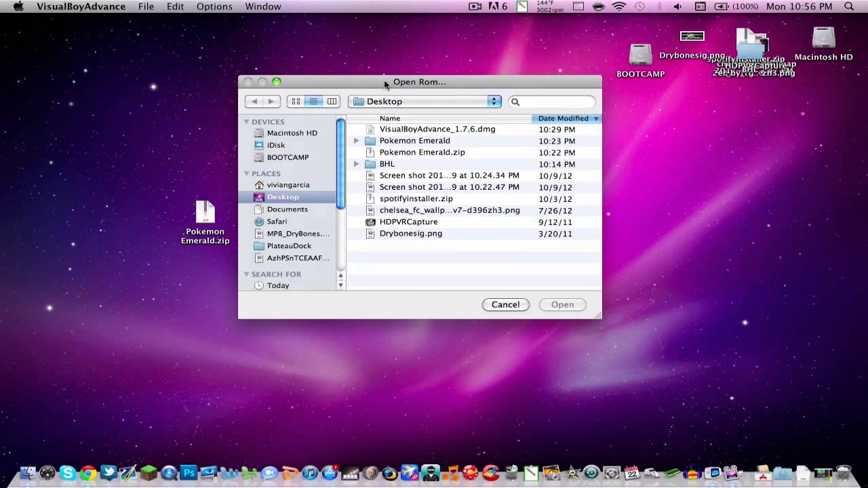Image resolution: width=868 pixels, height=488 pixels.
Task: Collapse the PLACES sidebar section
Action: tap(247, 174)
